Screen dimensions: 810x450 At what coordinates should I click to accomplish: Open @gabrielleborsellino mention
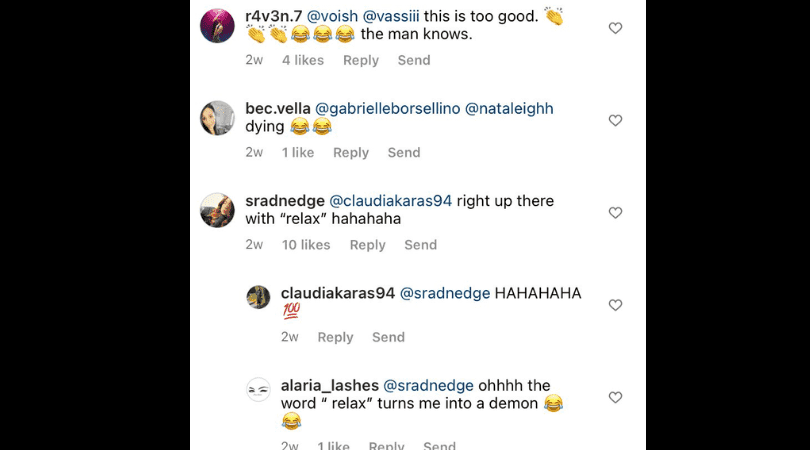(387, 108)
